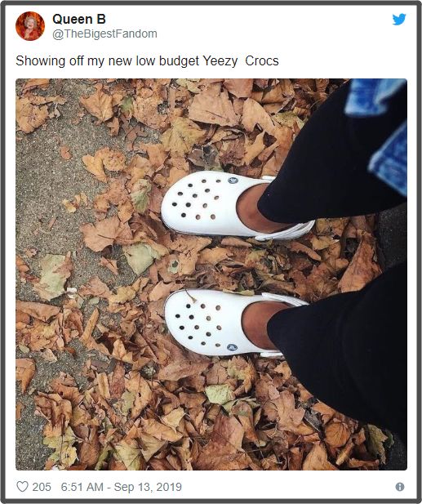Visit the @TheBigestFandom handle link
This screenshot has width=422, height=504.
click(x=104, y=33)
